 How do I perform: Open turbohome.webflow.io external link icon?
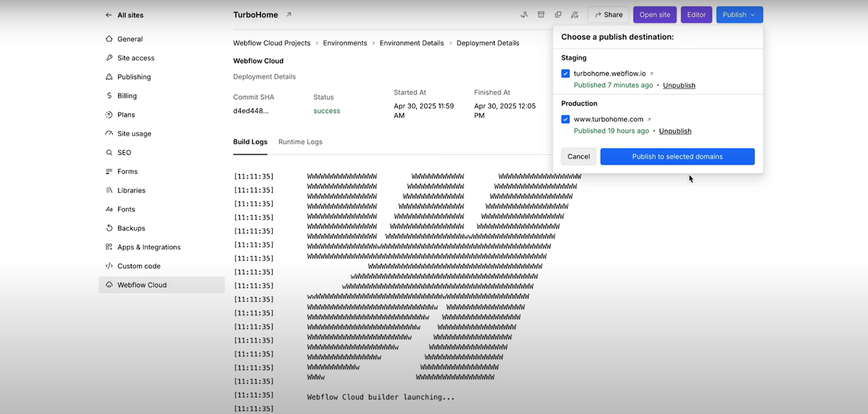tap(652, 74)
